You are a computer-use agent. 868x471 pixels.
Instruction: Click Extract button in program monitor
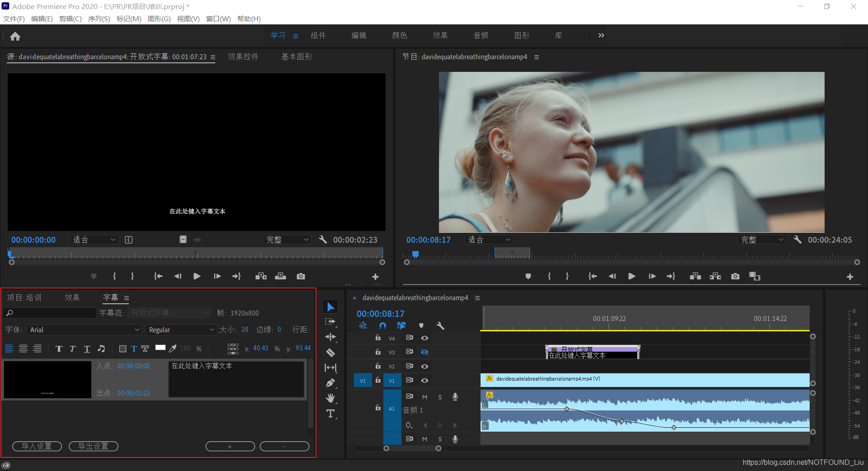715,276
